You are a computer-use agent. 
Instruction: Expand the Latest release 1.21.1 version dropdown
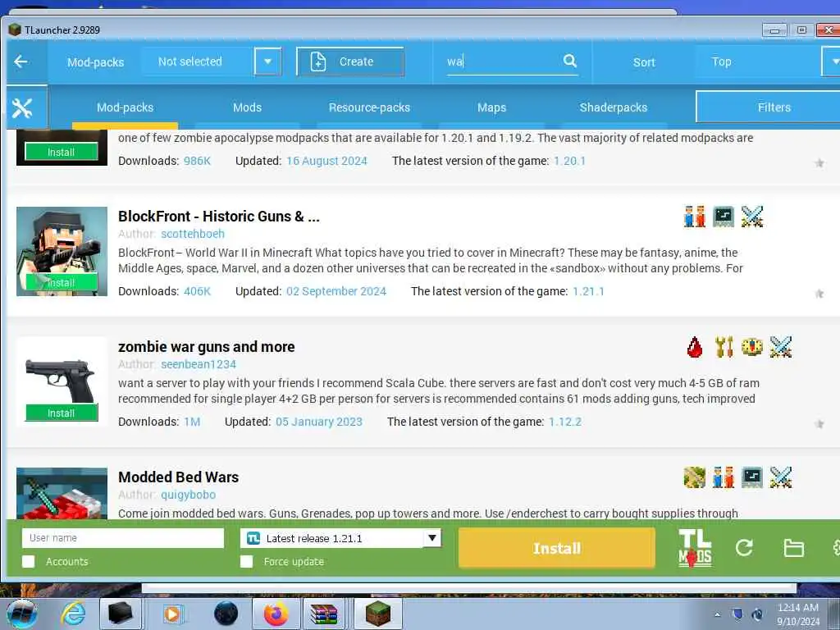click(x=431, y=538)
